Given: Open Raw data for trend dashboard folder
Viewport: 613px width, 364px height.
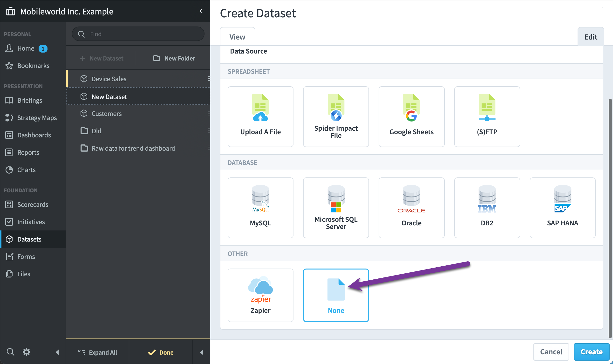Looking at the screenshot, I should (138, 148).
